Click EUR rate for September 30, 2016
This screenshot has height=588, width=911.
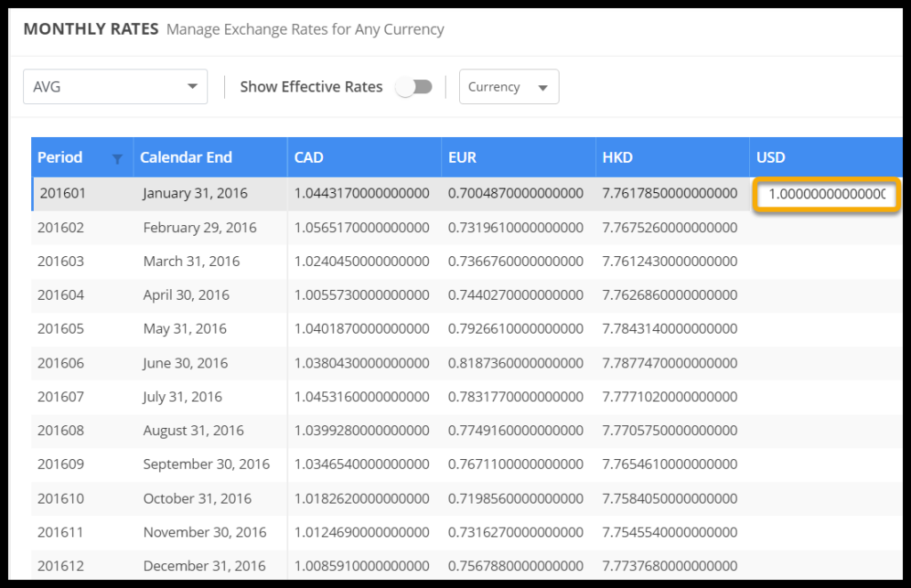[515, 464]
